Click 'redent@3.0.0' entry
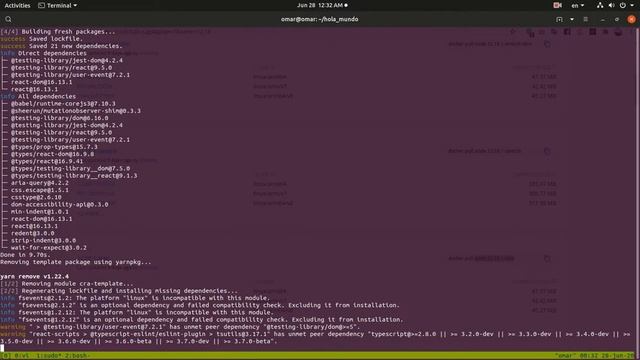 (33, 233)
